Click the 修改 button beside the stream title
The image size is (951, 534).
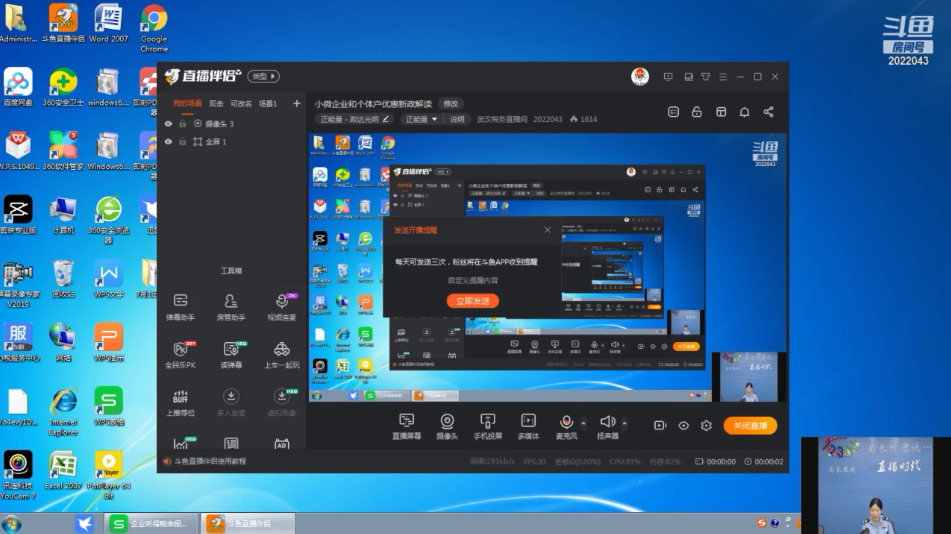(x=451, y=104)
